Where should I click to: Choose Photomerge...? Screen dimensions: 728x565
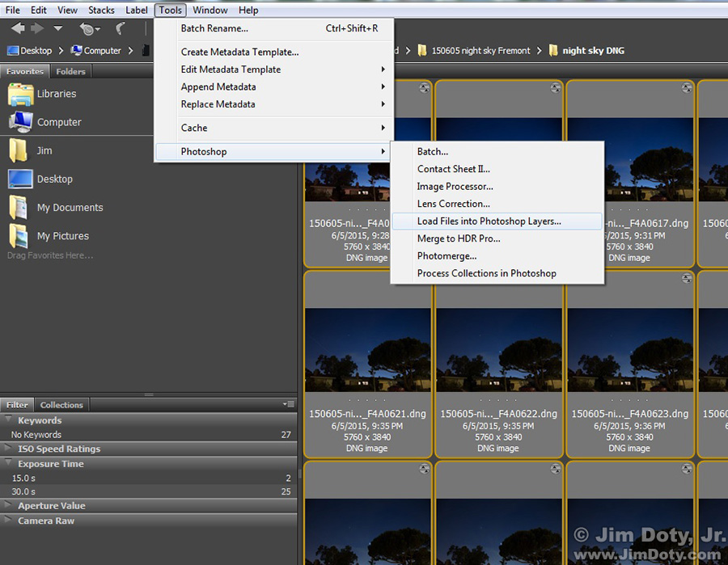497,256
